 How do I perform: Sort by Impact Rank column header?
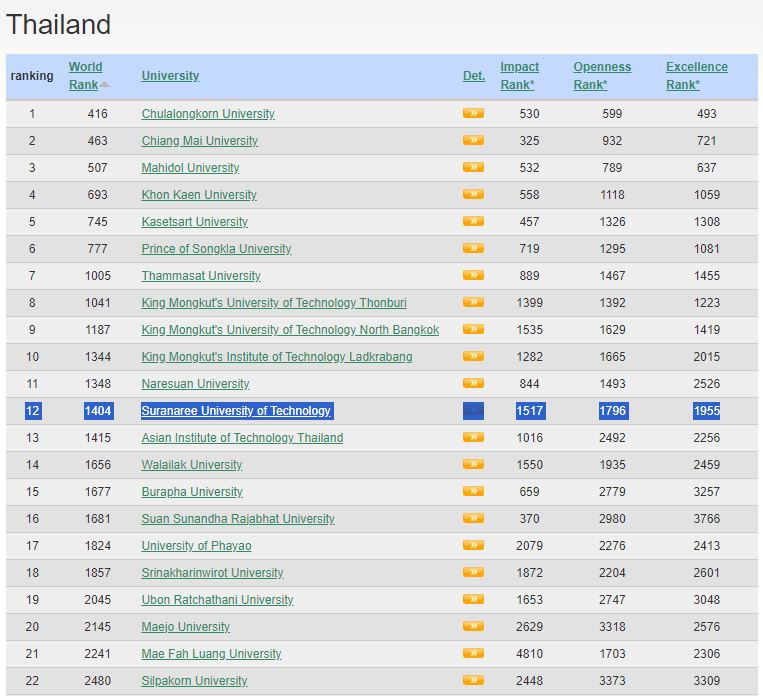point(519,75)
